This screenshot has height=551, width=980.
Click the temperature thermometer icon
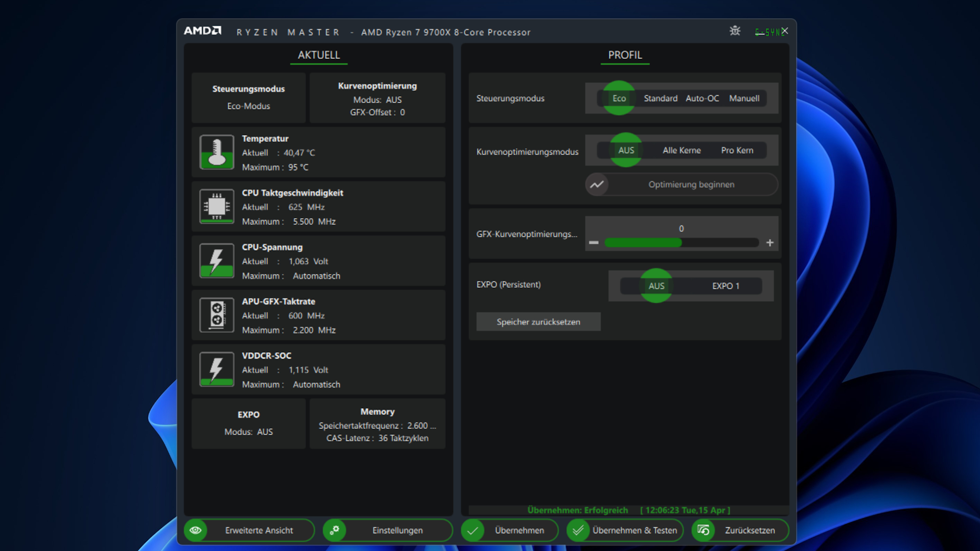click(217, 152)
